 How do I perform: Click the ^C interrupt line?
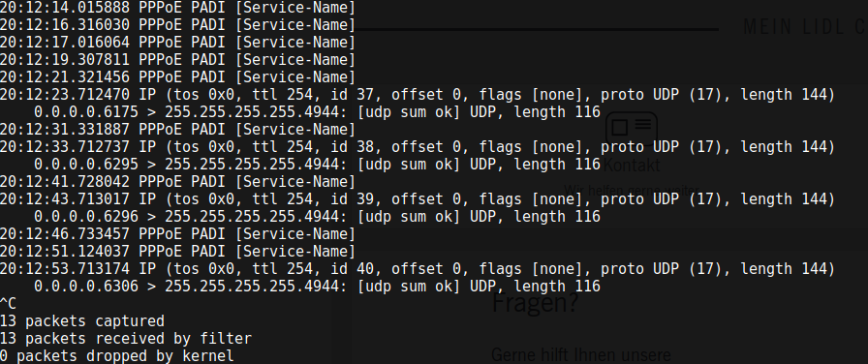[x=9, y=303]
